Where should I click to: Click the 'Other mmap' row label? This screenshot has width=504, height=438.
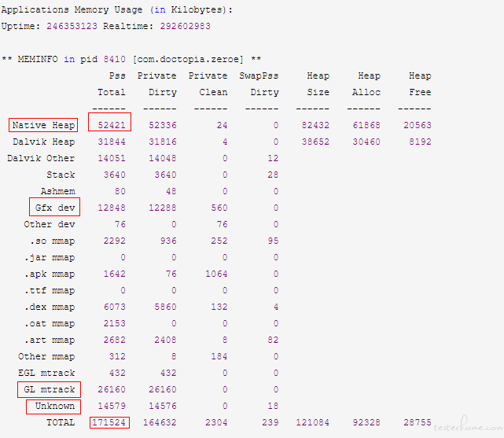[x=46, y=357]
